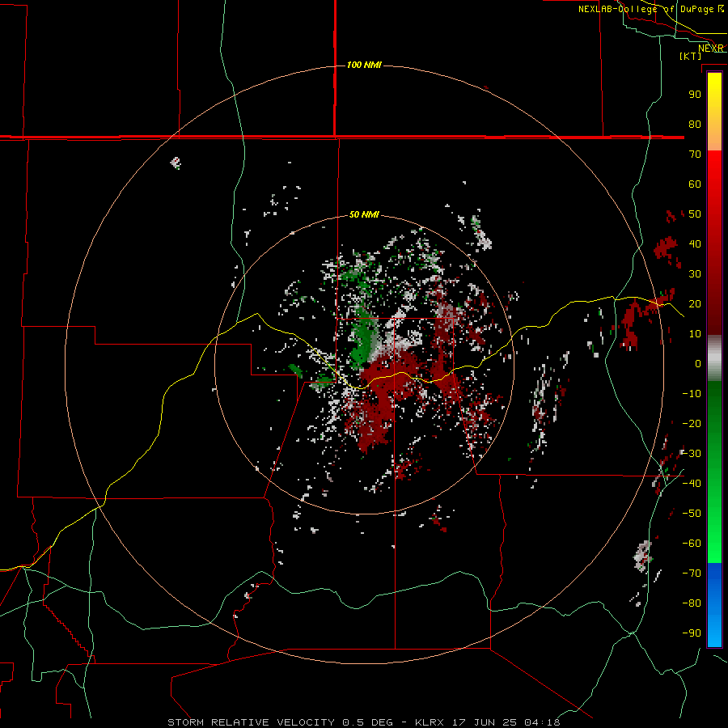Click the 100 NMI range ring label
This screenshot has width=728, height=728.
click(x=364, y=65)
